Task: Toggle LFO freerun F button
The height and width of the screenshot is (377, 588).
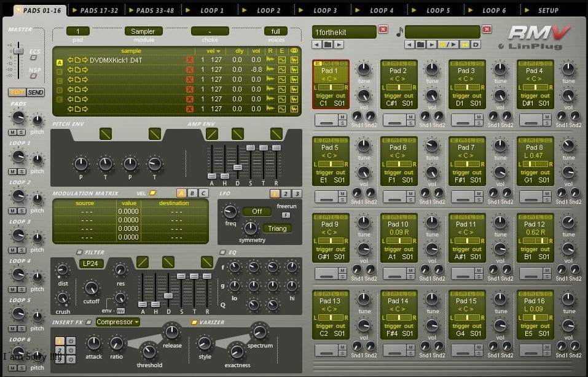Action: pyautogui.click(x=286, y=215)
